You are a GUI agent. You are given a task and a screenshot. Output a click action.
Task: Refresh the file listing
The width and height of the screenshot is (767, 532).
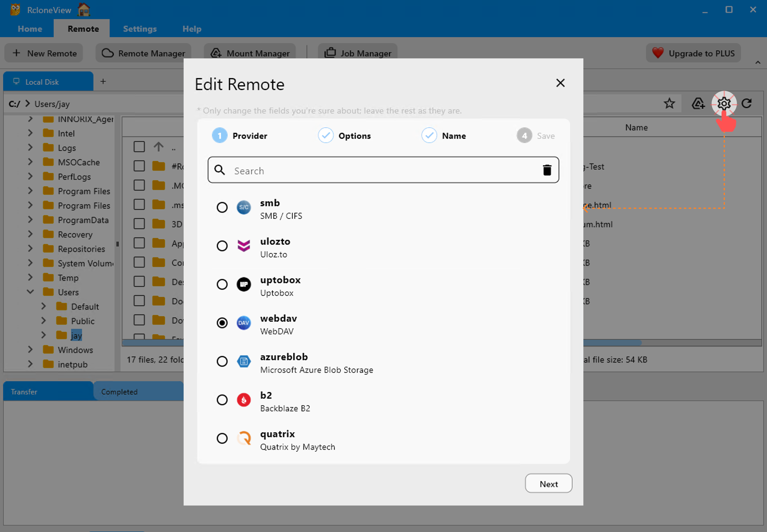click(x=747, y=104)
